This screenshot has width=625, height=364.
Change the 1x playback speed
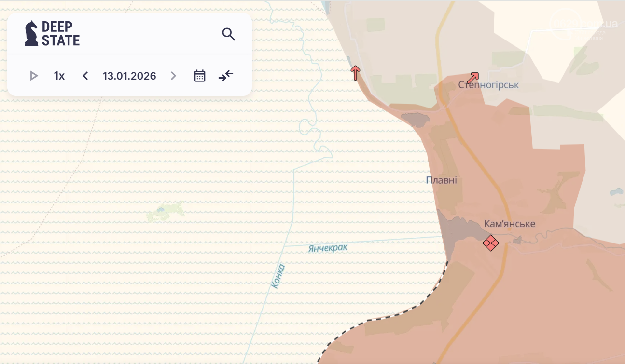(59, 76)
